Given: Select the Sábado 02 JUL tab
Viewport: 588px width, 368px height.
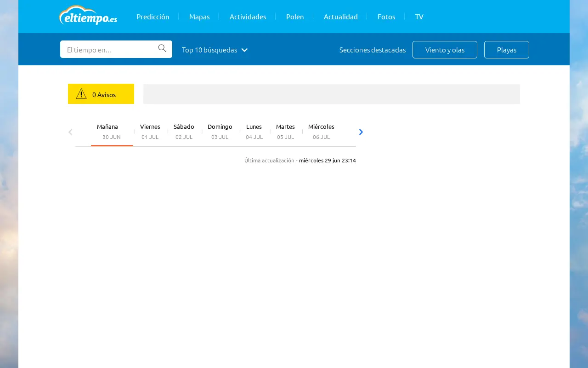Looking at the screenshot, I should coord(184,132).
